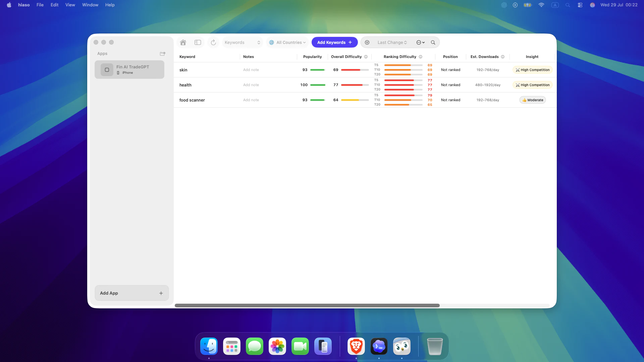Viewport: 644px width, 362px height.
Task: Sort by the Position column header
Action: point(450,57)
